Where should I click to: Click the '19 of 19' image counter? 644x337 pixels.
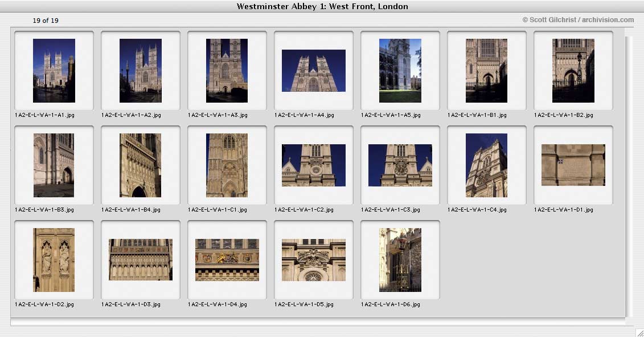[x=46, y=20]
